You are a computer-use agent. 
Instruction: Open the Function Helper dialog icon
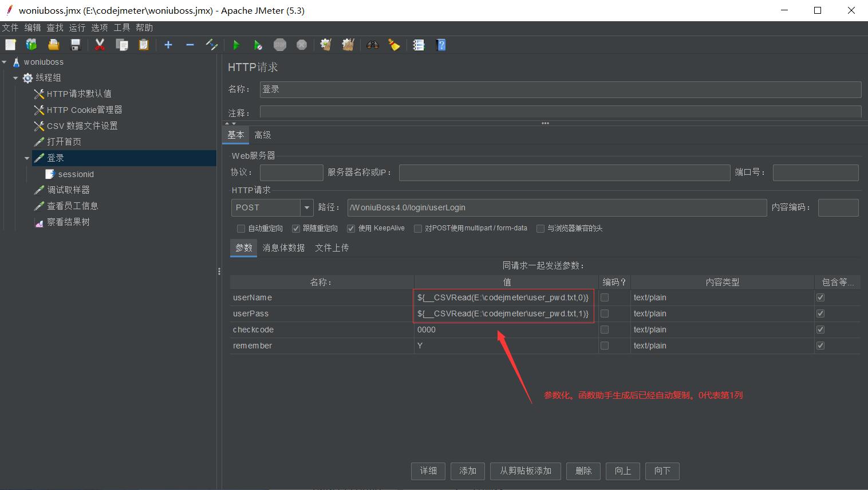tap(419, 45)
